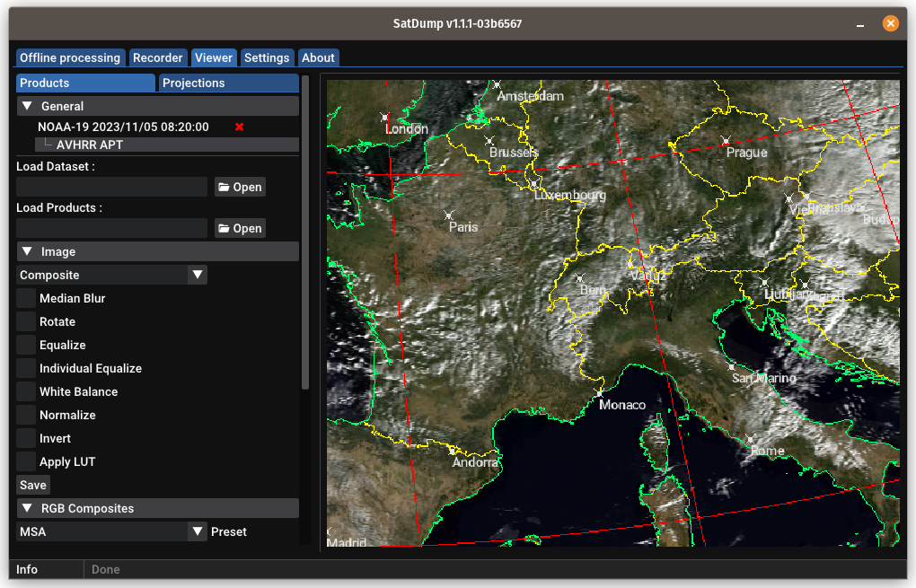Click Open button for Load Dataset
Screen dimensions: 916x588
tap(240, 187)
